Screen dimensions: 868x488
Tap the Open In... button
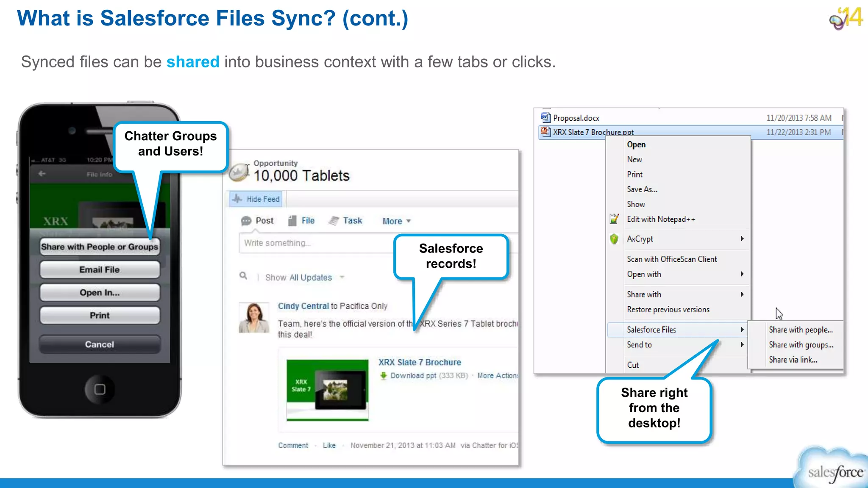[100, 292]
